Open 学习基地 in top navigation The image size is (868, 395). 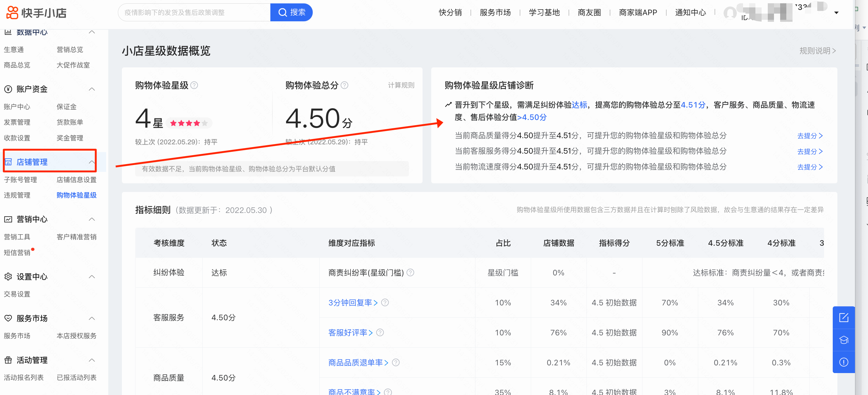click(x=544, y=12)
